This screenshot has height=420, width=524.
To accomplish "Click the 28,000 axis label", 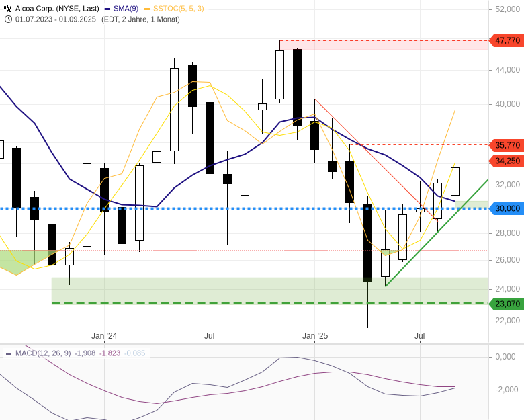I will click(x=508, y=233).
